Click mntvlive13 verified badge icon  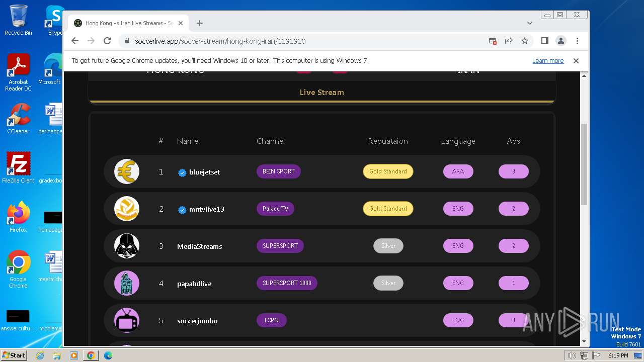[182, 210]
